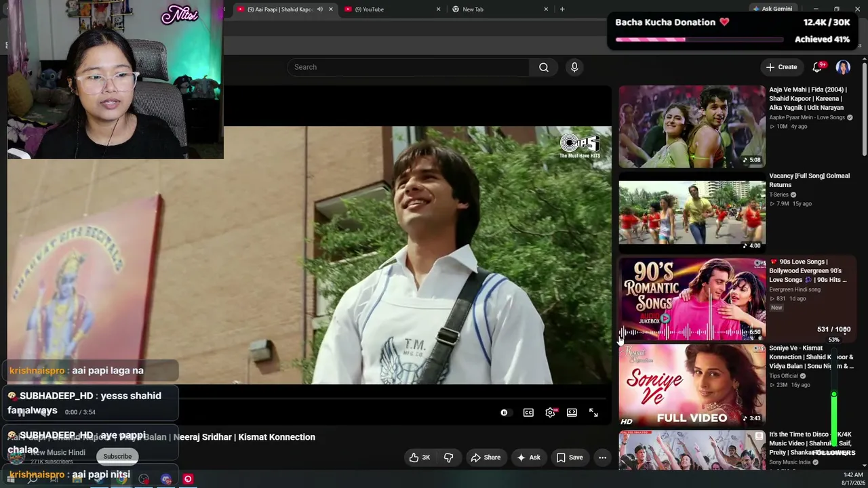This screenshot has width=868, height=488.
Task: Like the video with thumbs up
Action: pyautogui.click(x=420, y=457)
